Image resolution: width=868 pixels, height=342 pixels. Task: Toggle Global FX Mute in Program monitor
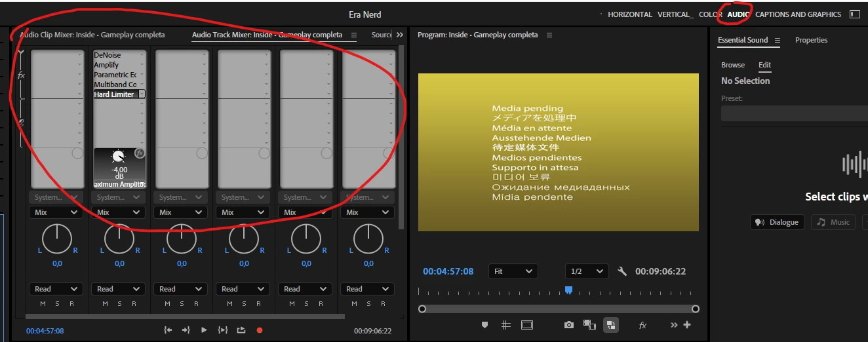(x=642, y=325)
